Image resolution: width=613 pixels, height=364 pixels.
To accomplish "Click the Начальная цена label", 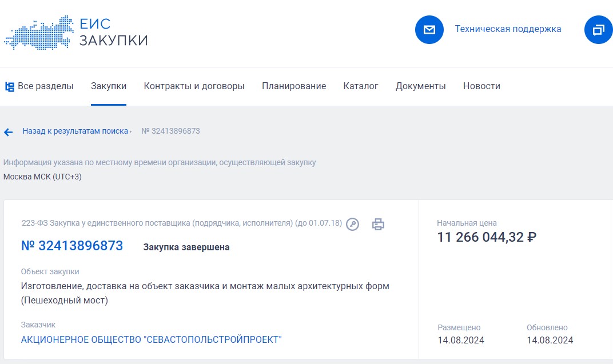I will [x=467, y=223].
